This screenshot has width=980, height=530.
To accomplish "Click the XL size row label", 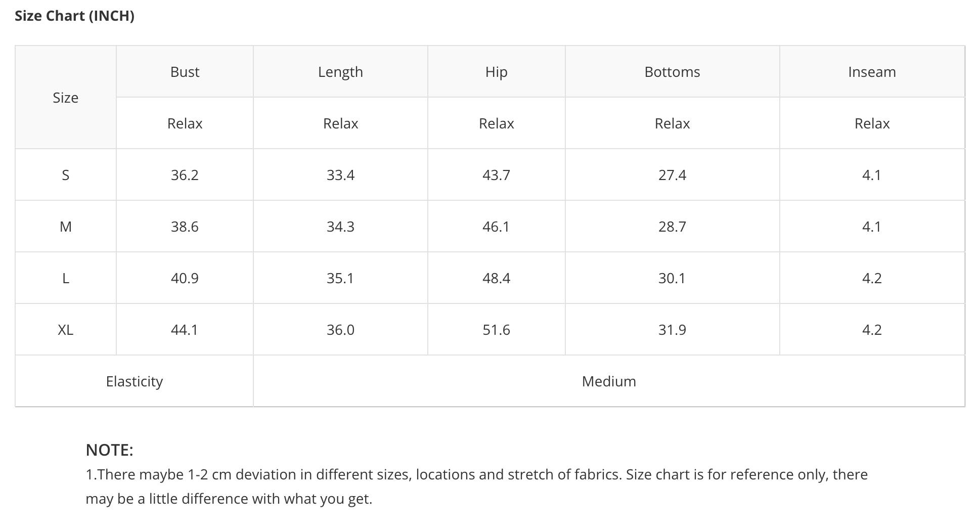I will tap(66, 330).
